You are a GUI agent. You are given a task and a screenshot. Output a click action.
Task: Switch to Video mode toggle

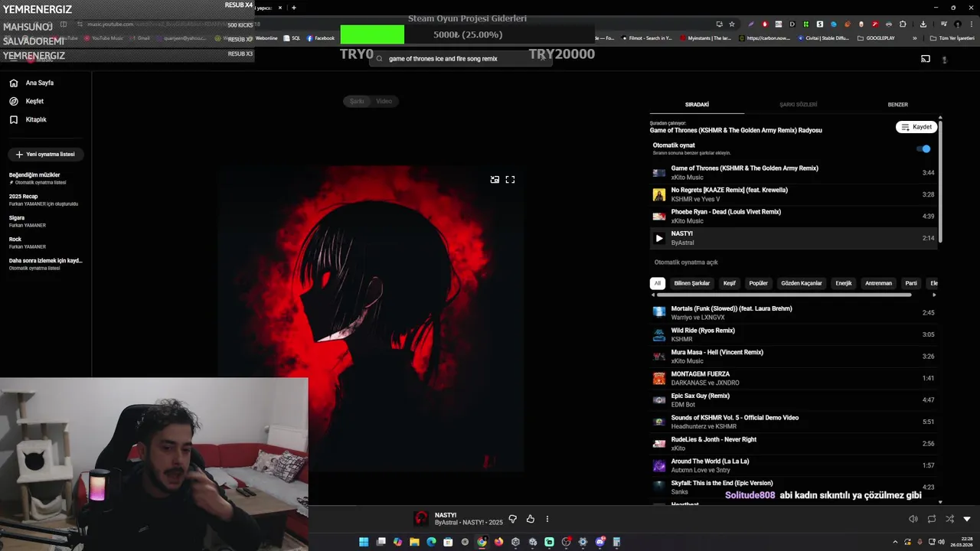pos(384,101)
